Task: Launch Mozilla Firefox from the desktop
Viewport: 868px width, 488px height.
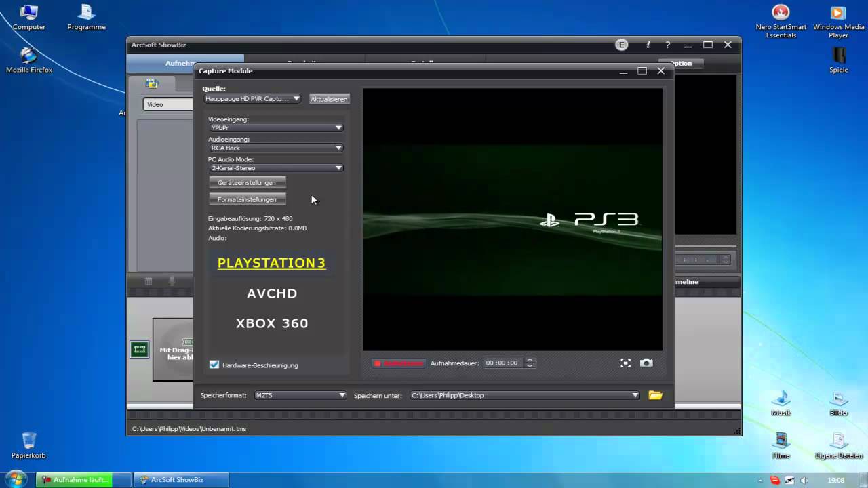Action: [x=29, y=60]
